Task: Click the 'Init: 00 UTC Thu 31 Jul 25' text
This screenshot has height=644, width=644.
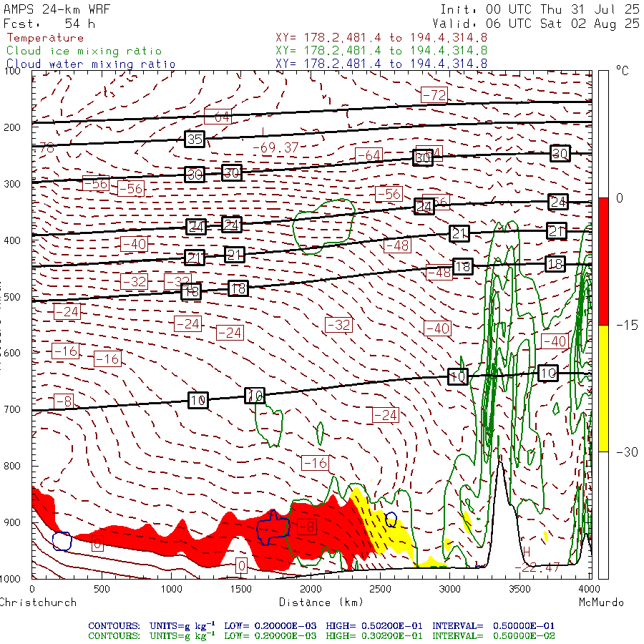Action: coord(540,9)
